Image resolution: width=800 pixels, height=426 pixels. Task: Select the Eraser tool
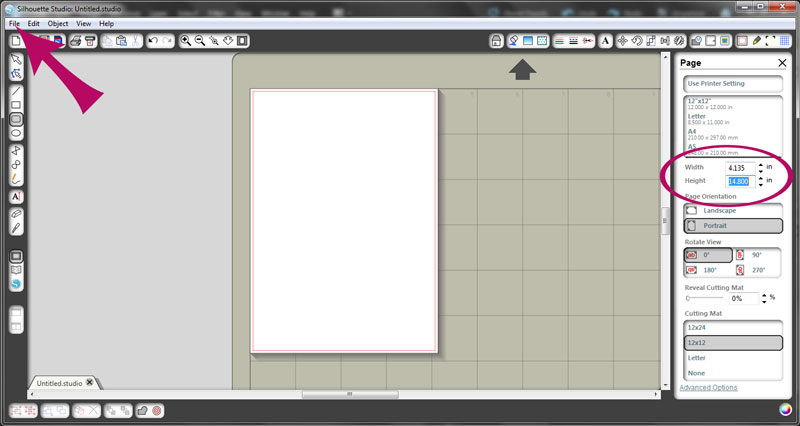(x=16, y=214)
